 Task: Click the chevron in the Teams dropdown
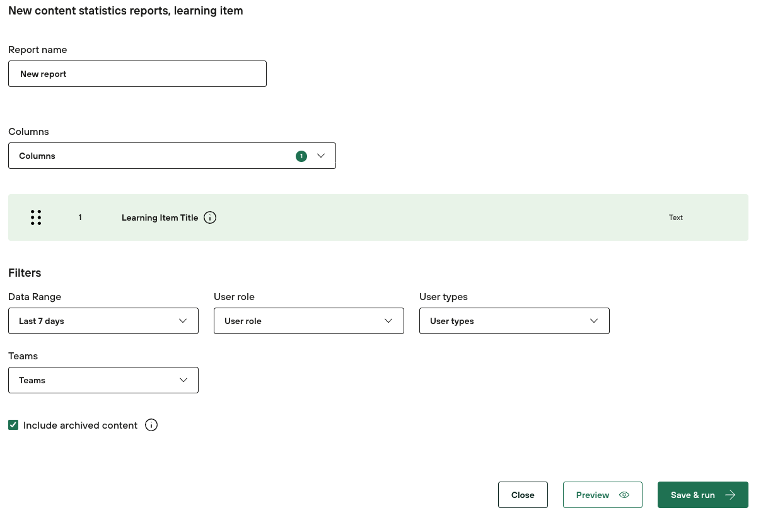[183, 380]
